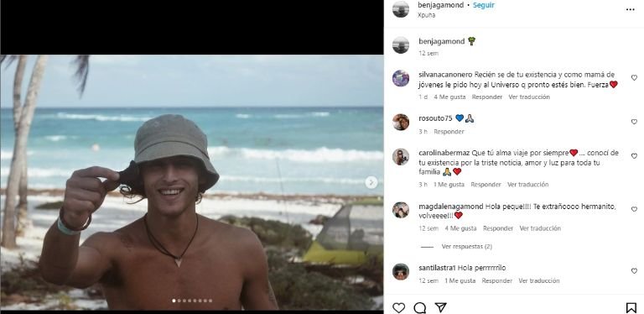Open magdalenagamond's profile picture
The height and width of the screenshot is (314, 644).
pyautogui.click(x=401, y=210)
